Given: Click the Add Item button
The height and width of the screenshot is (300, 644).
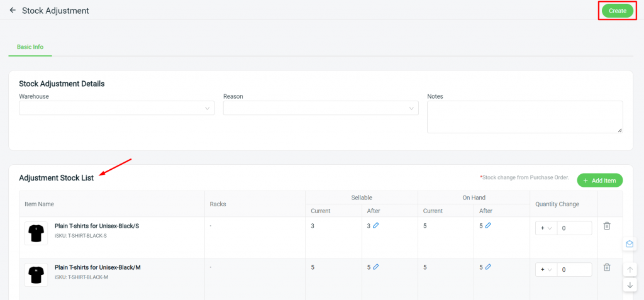Looking at the screenshot, I should point(599,181).
